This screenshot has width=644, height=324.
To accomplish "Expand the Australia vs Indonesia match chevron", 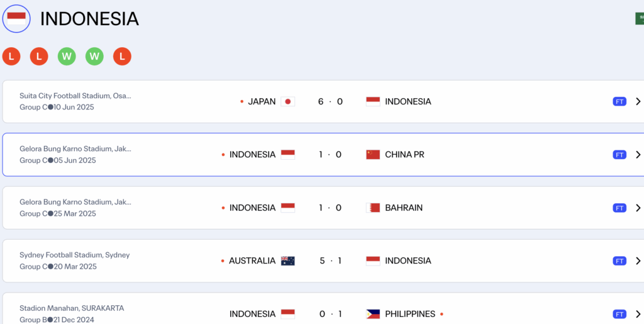I will click(638, 260).
